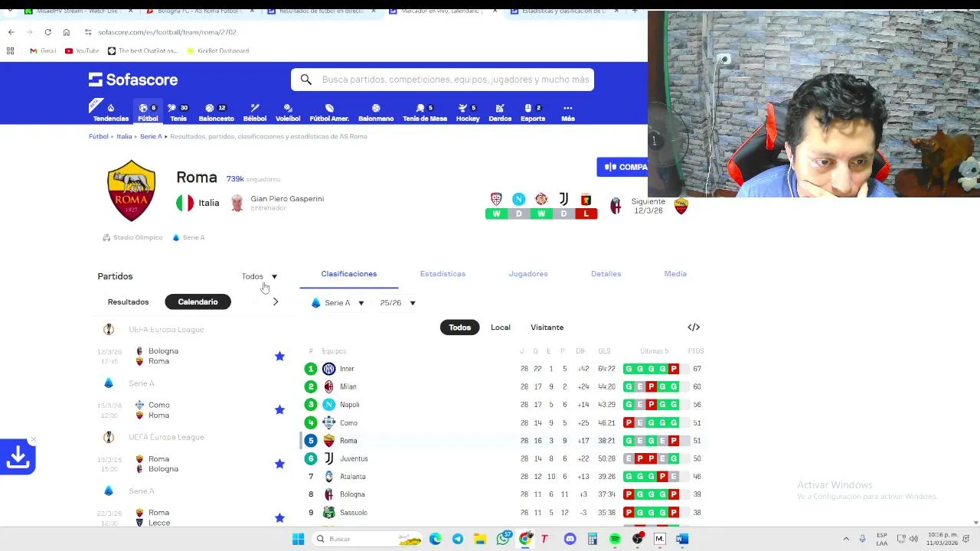Image resolution: width=980 pixels, height=551 pixels.
Task: Click the next-matches chevron arrow
Action: (x=276, y=302)
